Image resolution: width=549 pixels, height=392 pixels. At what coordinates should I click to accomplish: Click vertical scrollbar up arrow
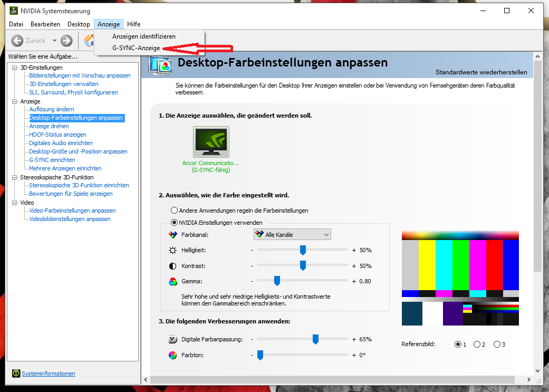pos(538,56)
